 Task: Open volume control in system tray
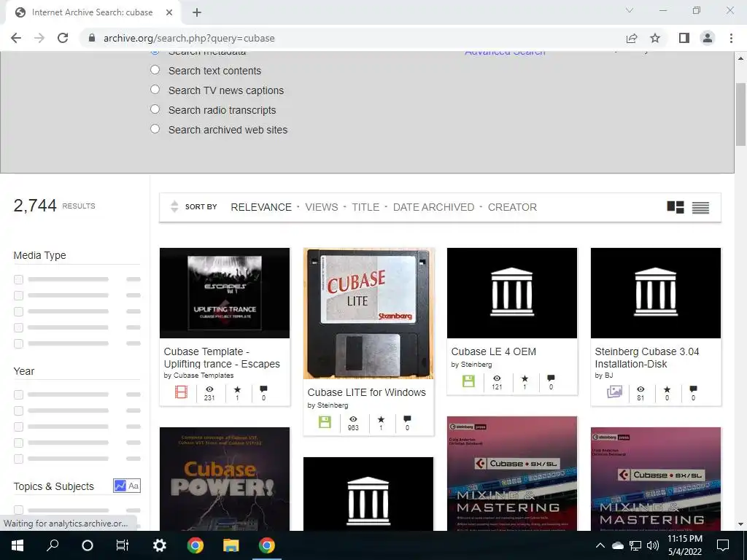click(x=653, y=545)
